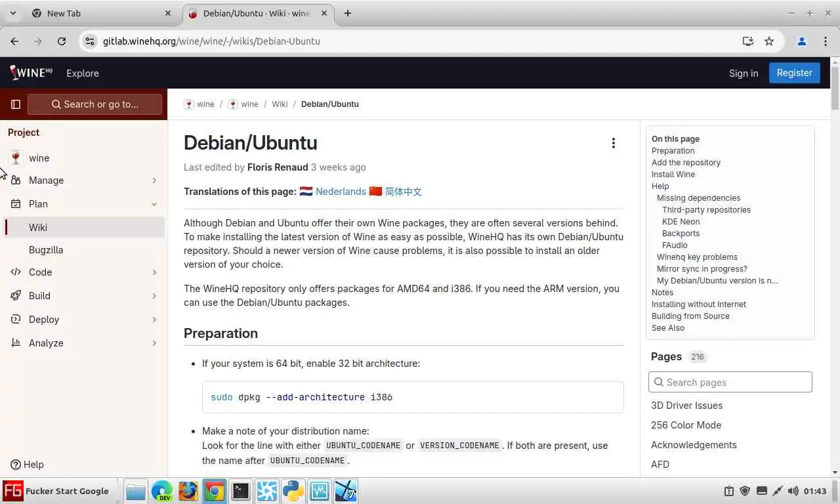Jump to Preparation in On this page
The height and width of the screenshot is (504, 840).
(673, 151)
